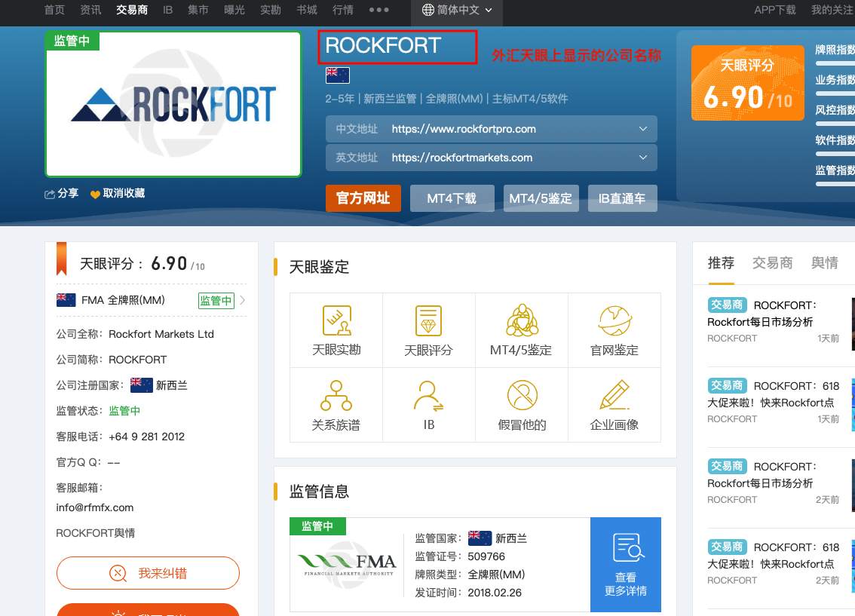
Task: Go to 首页 in top navigation
Action: pyautogui.click(x=54, y=10)
